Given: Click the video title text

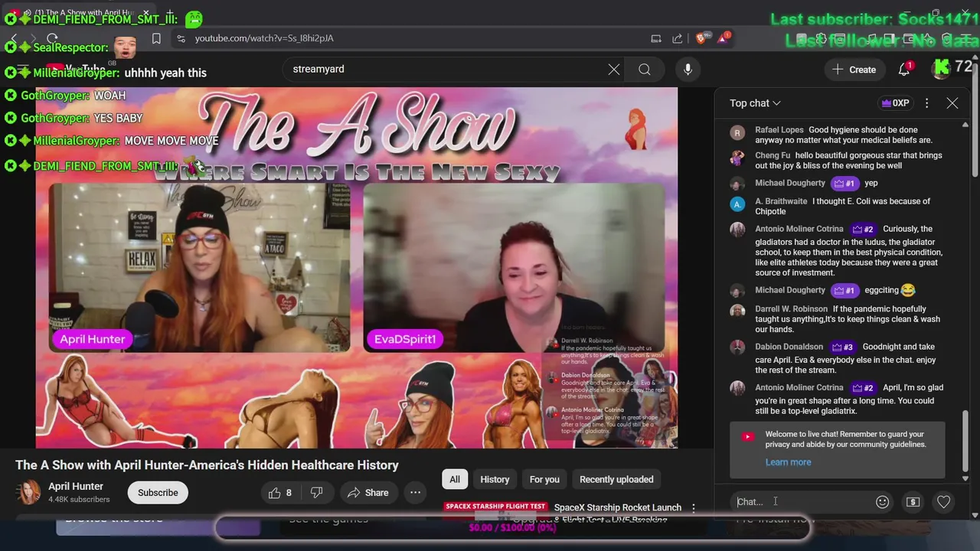Looking at the screenshot, I should [x=207, y=465].
